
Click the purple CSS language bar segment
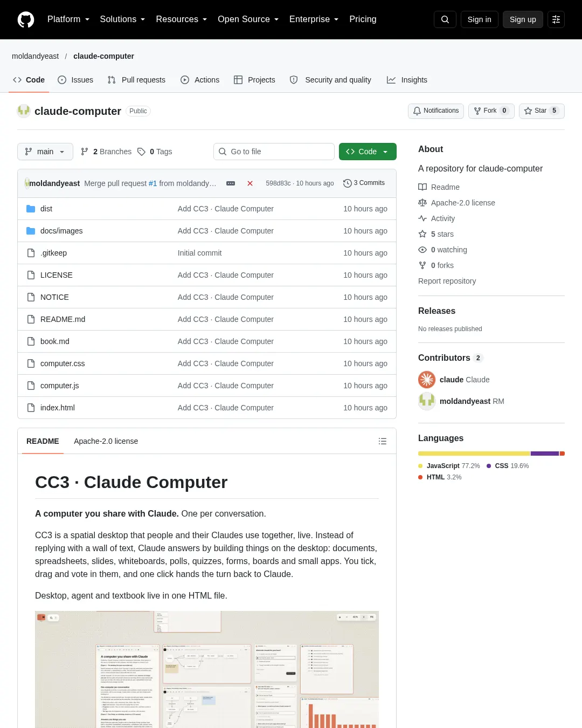(x=545, y=454)
